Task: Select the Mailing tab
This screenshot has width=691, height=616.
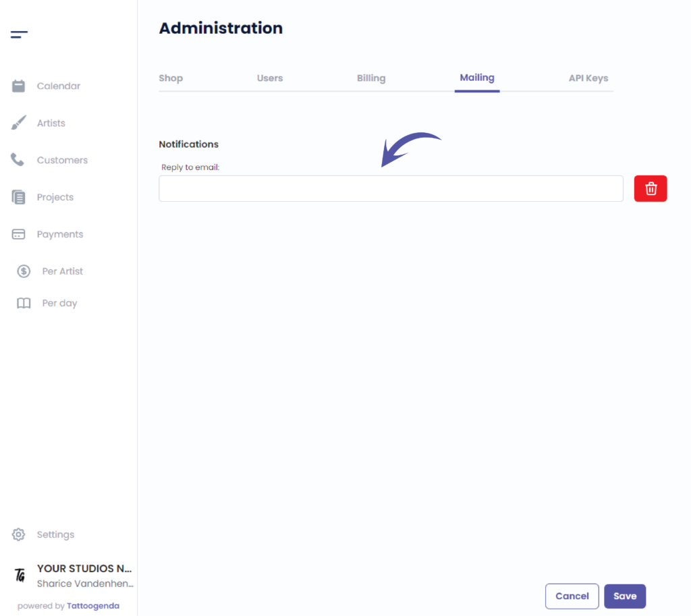Action: click(x=477, y=78)
